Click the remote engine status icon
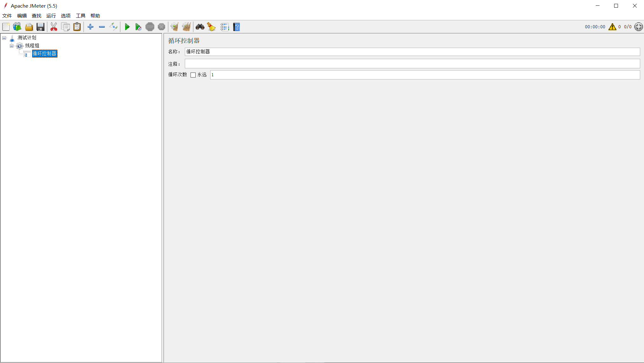The image size is (644, 363). (x=638, y=27)
